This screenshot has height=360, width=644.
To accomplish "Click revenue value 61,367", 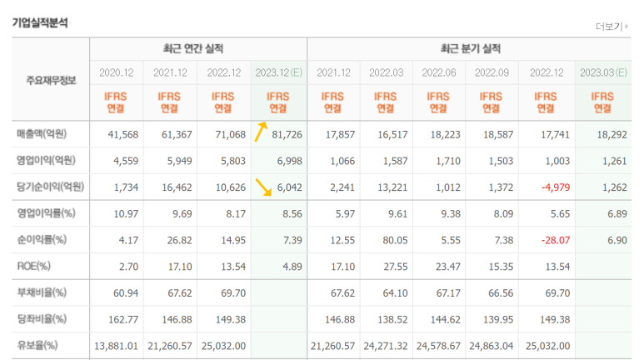I will pyautogui.click(x=177, y=134).
